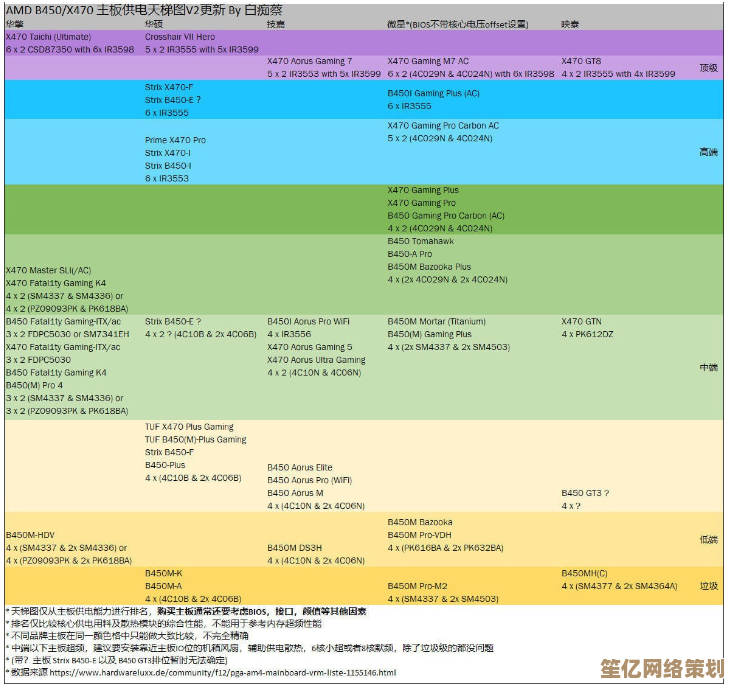Click the 垃圾 tier label

pyautogui.click(x=708, y=586)
